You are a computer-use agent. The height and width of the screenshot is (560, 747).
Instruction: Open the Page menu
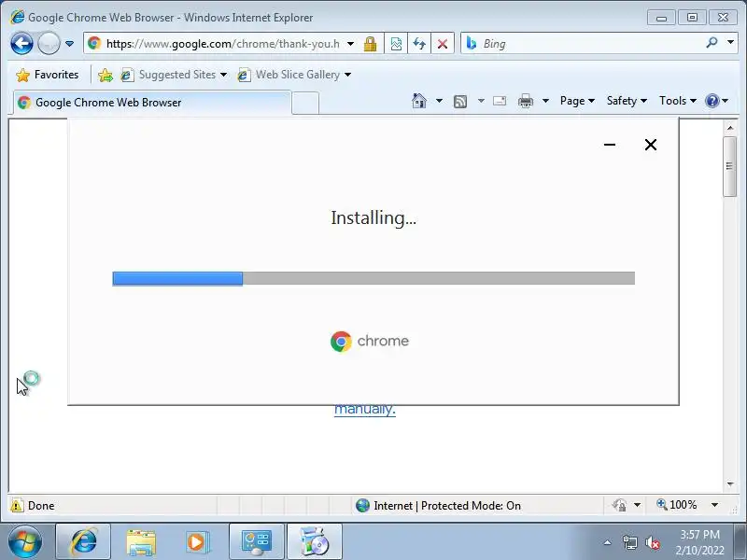click(577, 101)
